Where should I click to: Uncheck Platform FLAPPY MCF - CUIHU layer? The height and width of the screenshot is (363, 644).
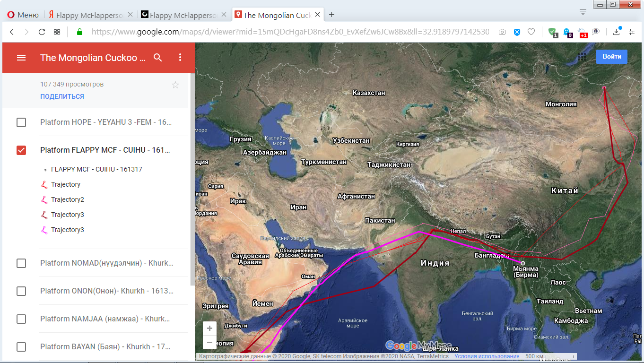(21, 150)
